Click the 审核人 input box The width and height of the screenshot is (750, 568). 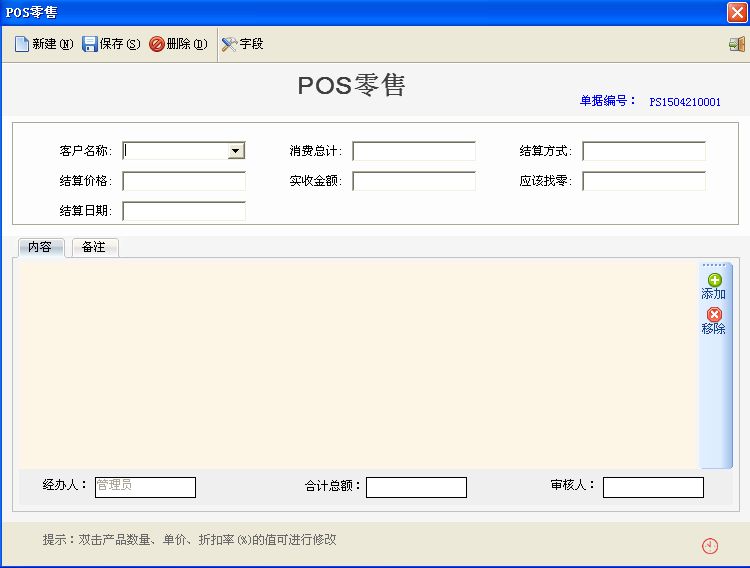[x=653, y=487]
